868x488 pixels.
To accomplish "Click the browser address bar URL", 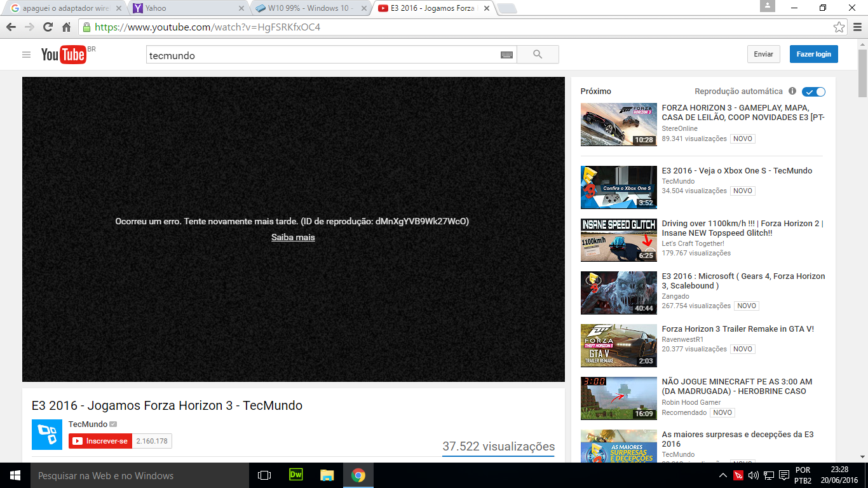I will tap(207, 27).
